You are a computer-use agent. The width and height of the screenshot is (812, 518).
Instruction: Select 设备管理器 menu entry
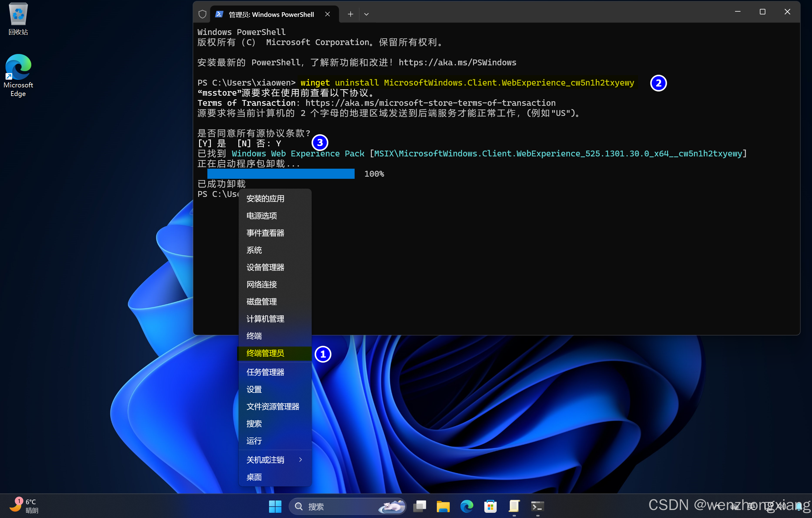pyautogui.click(x=265, y=267)
